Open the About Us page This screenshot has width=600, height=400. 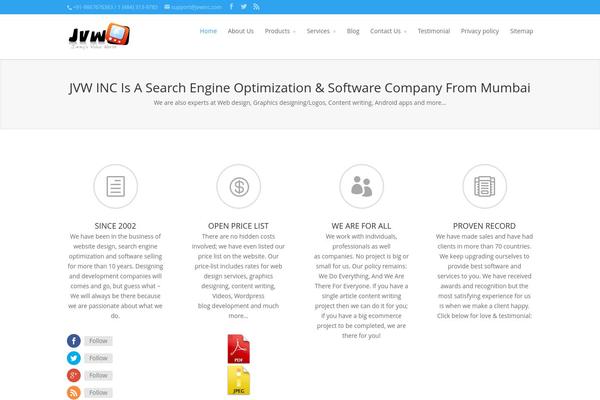(x=241, y=31)
